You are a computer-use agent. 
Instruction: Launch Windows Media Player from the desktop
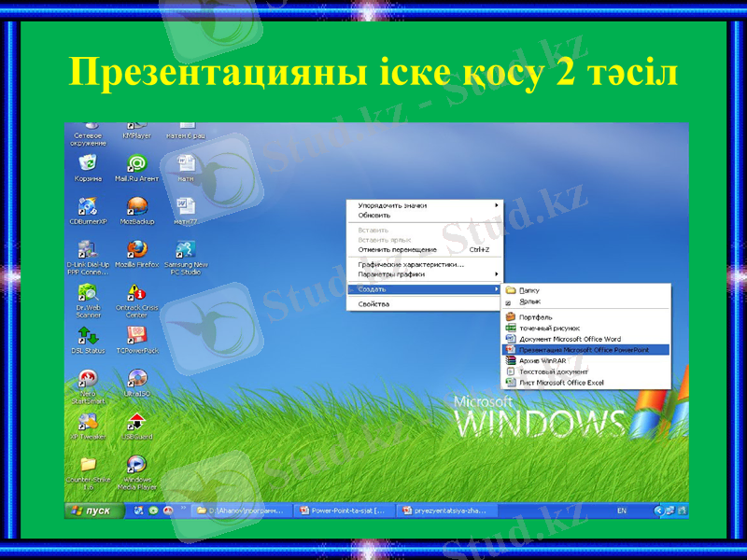click(x=136, y=465)
